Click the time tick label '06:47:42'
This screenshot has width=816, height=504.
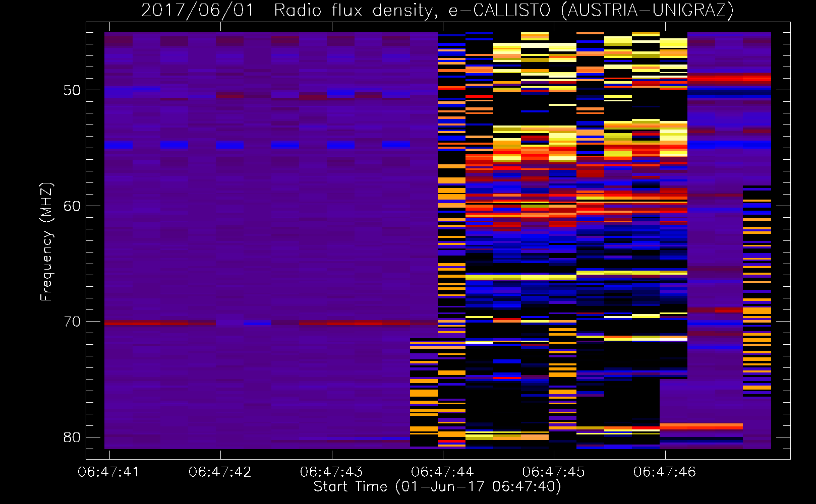220,472
